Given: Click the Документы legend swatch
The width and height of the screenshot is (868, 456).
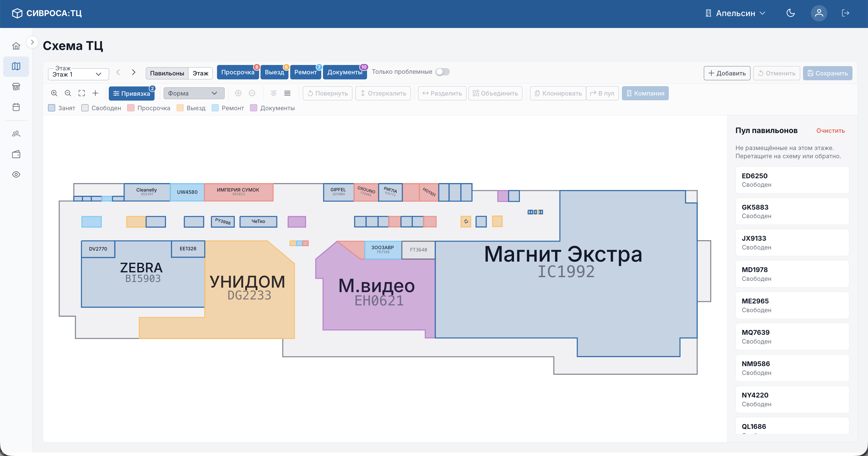Looking at the screenshot, I should pos(254,108).
